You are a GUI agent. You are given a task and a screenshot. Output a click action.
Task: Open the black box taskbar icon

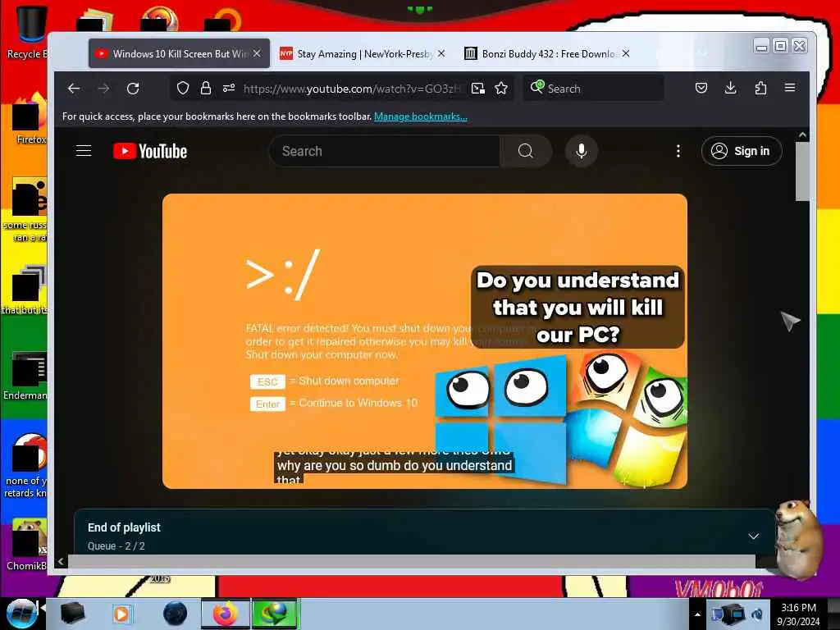(72, 614)
